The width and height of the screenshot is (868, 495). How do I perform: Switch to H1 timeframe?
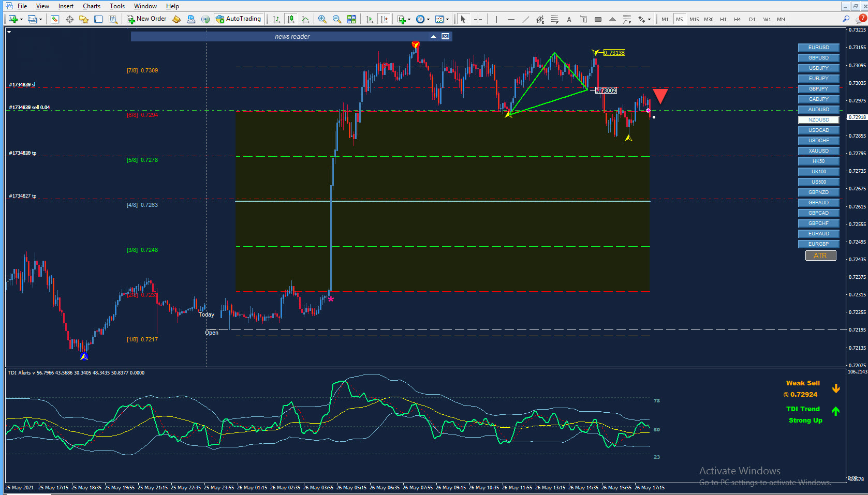click(723, 19)
